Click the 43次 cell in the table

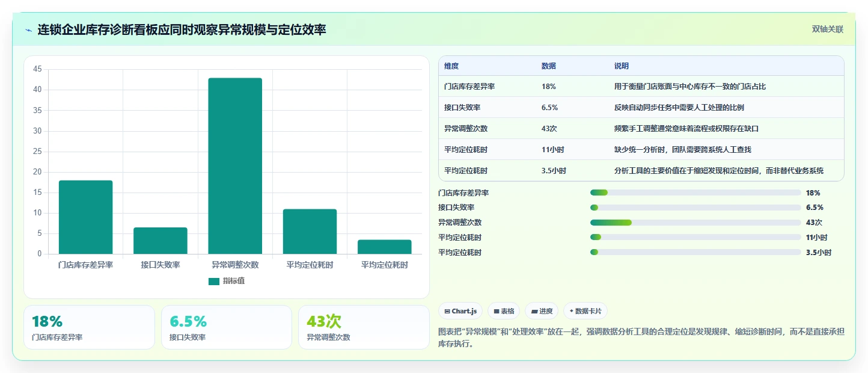pyautogui.click(x=550, y=129)
